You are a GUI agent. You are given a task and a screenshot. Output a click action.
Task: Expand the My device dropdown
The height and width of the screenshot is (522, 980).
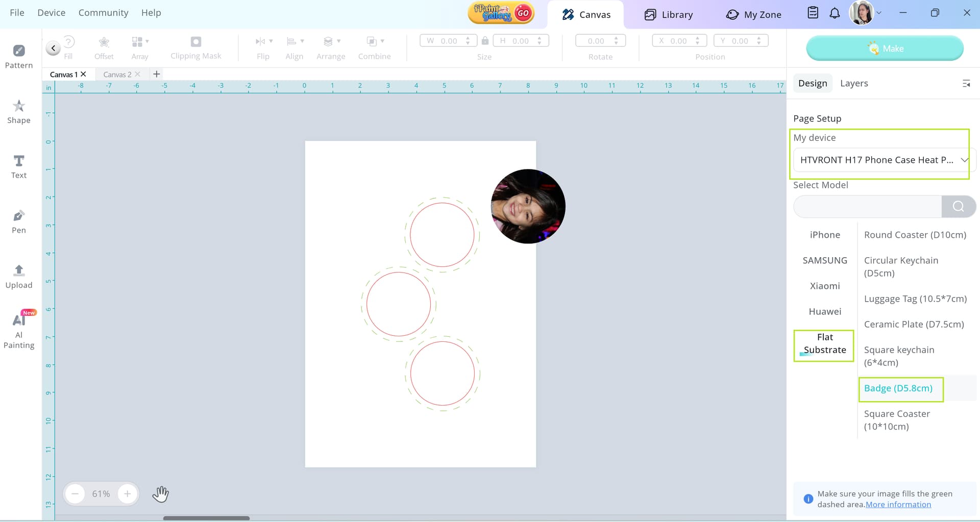pos(963,160)
